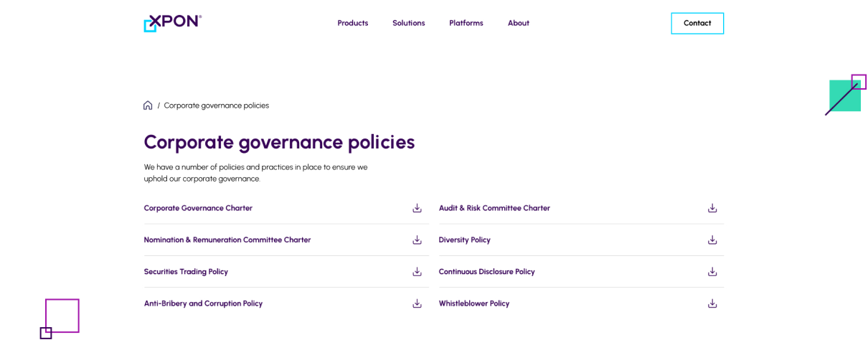Viewport: 868px width, 345px height.
Task: Download icon for Whistleblower Policy
Action: [x=712, y=303]
